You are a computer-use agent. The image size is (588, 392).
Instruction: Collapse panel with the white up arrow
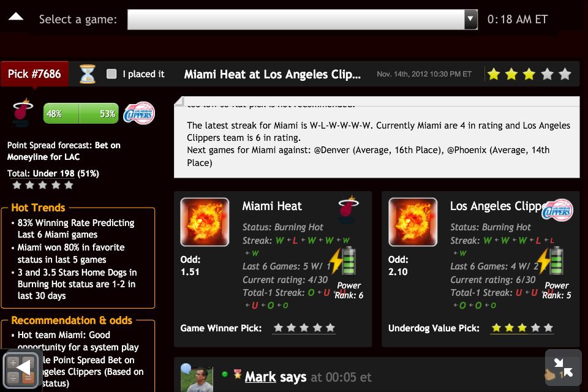[16, 17]
